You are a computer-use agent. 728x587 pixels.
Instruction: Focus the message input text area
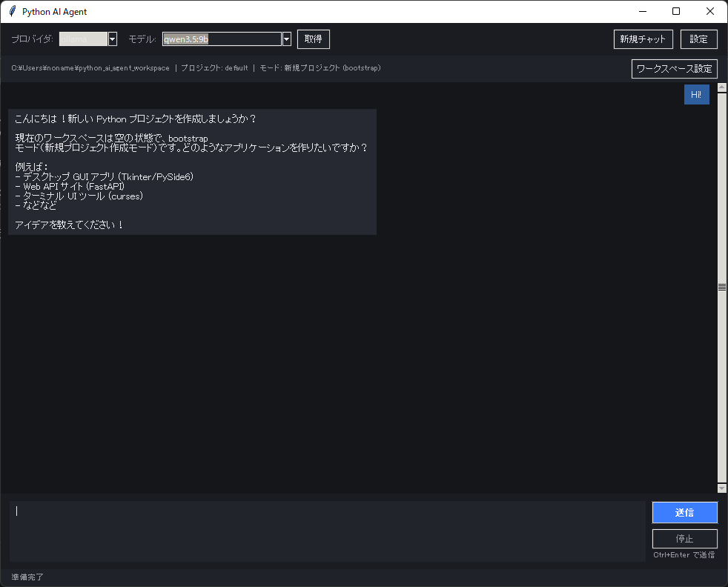(x=328, y=531)
